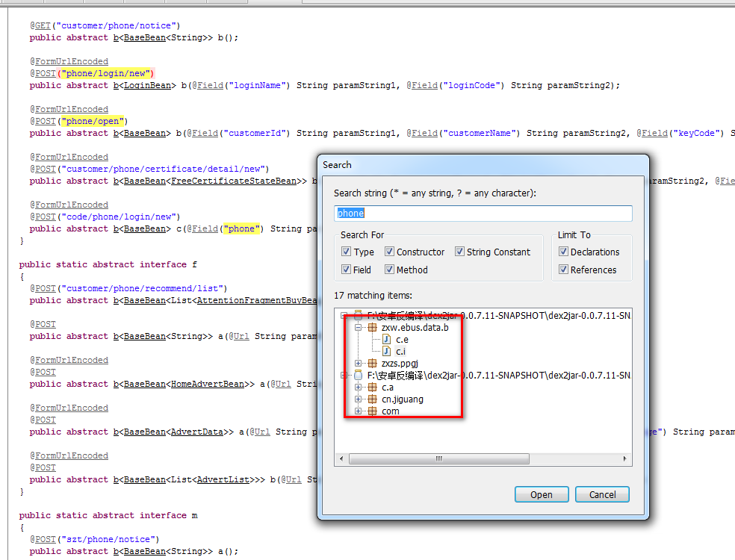Viewport: 735px width, 560px height.
Task: Disable the Declarations limit checkbox
Action: click(563, 252)
